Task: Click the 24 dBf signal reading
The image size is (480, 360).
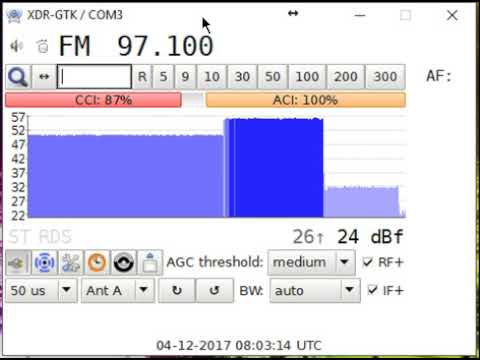Action: coord(370,237)
